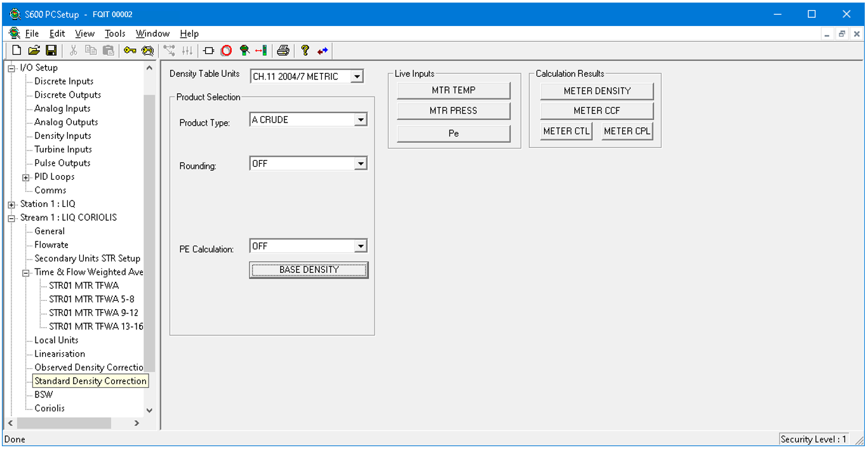Open the File menu
The image size is (868, 450).
[x=32, y=34]
